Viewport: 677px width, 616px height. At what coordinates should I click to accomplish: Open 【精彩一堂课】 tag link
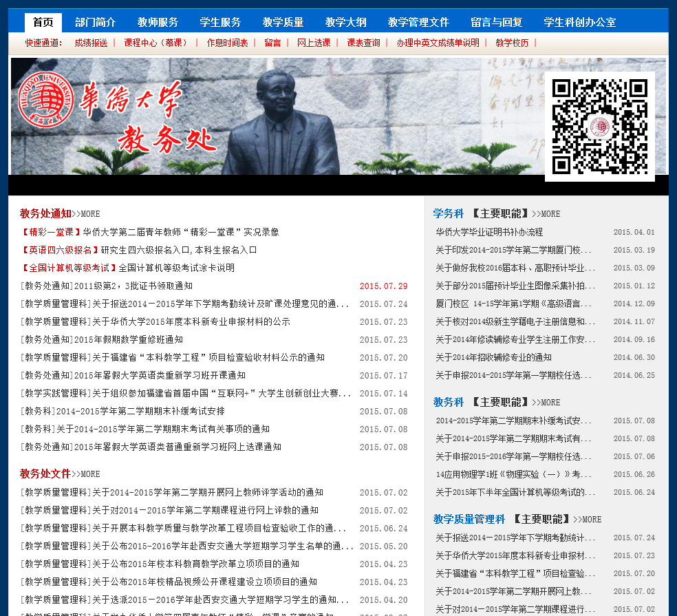click(51, 233)
